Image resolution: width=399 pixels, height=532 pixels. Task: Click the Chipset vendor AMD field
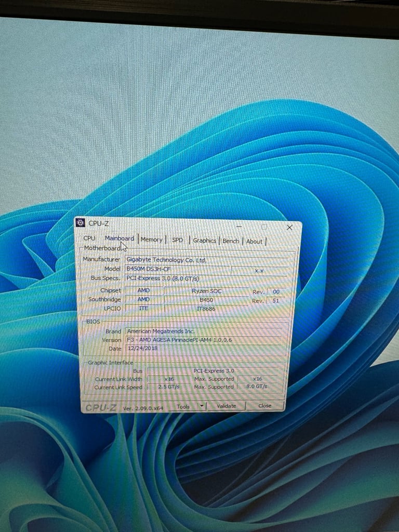pyautogui.click(x=143, y=290)
